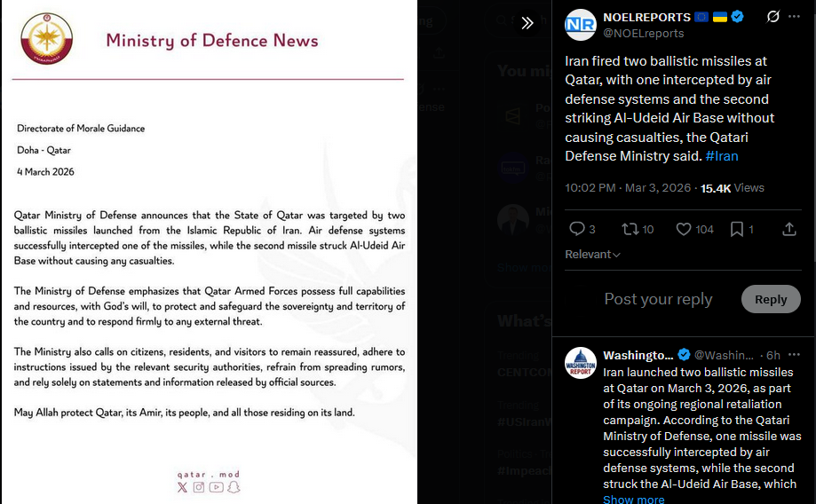The image size is (816, 504).
Task: Bookmark the NOELREPORTS tweet
Action: (x=737, y=230)
